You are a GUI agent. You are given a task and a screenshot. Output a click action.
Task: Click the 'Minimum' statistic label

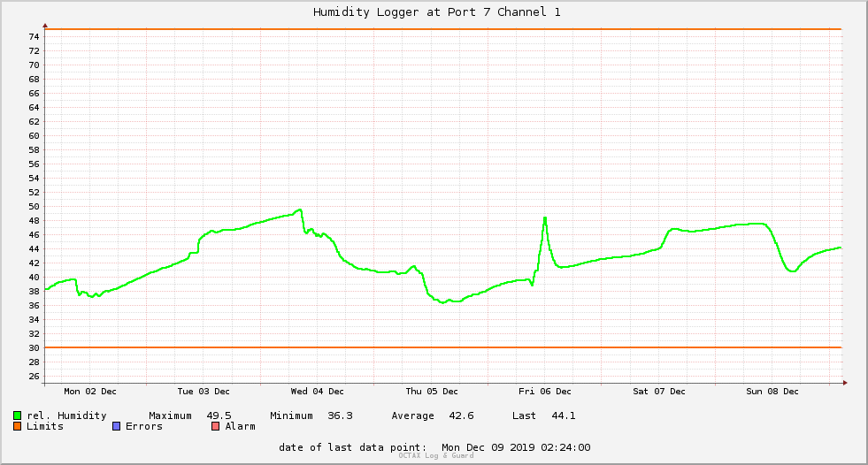291,415
